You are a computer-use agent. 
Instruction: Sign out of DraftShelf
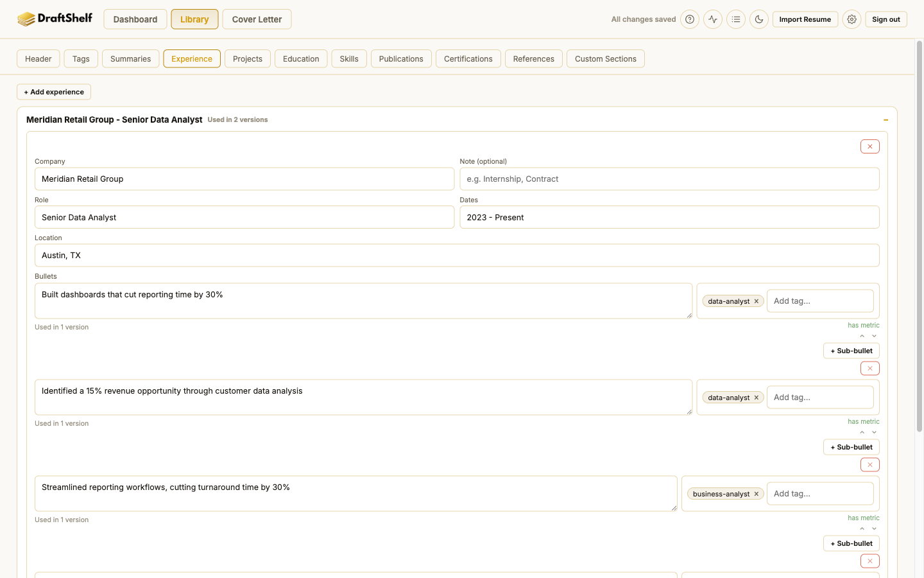(x=886, y=19)
